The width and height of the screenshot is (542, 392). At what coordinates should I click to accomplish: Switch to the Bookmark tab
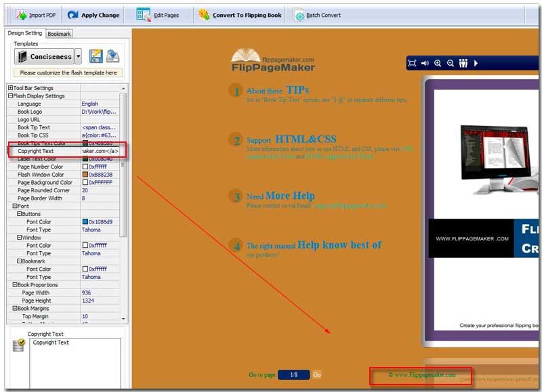tap(59, 33)
